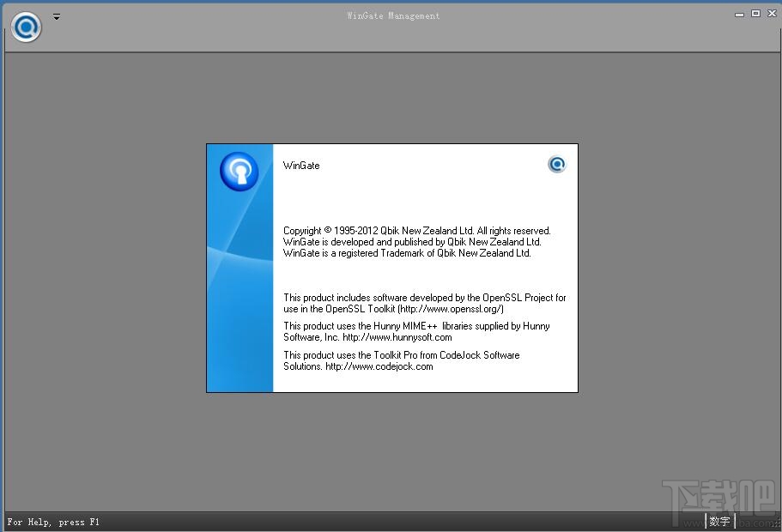Click the 'registered Trademark of Qbik' line
The width and height of the screenshot is (782, 532).
coord(407,253)
